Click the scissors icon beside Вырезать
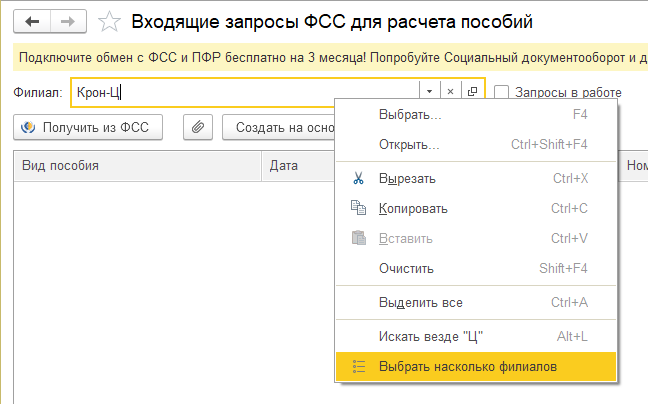Image resolution: width=648 pixels, height=404 pixels. (x=359, y=178)
